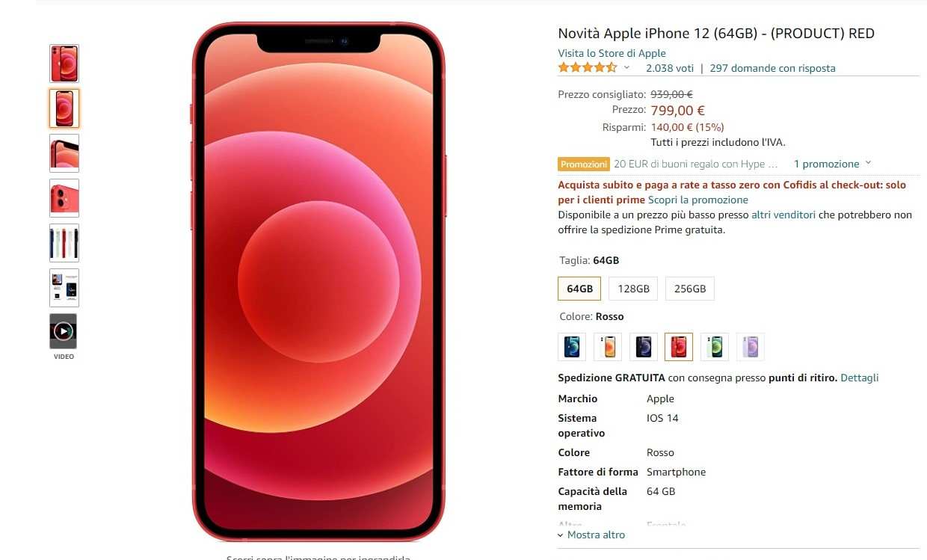
Task: View the rear camera close-up thumbnail
Action: pos(64,198)
